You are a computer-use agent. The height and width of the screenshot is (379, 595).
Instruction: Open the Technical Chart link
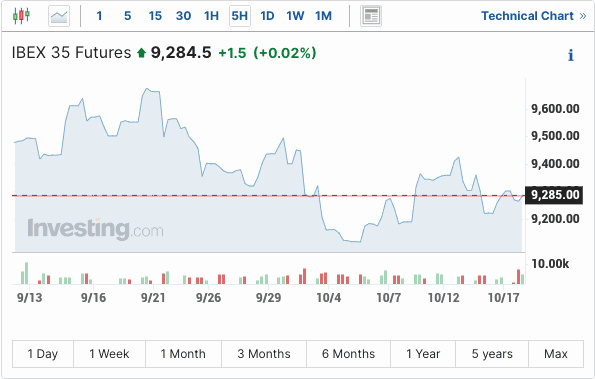click(534, 16)
